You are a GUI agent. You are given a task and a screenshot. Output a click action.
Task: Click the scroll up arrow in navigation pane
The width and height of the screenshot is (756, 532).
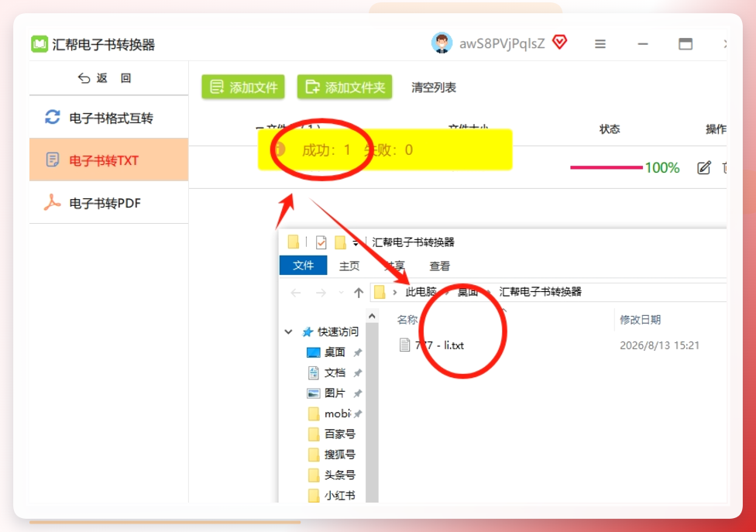[372, 316]
